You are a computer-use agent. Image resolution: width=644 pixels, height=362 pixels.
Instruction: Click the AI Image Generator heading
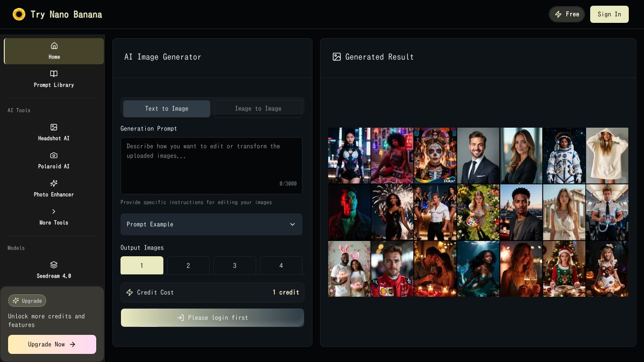pyautogui.click(x=163, y=57)
